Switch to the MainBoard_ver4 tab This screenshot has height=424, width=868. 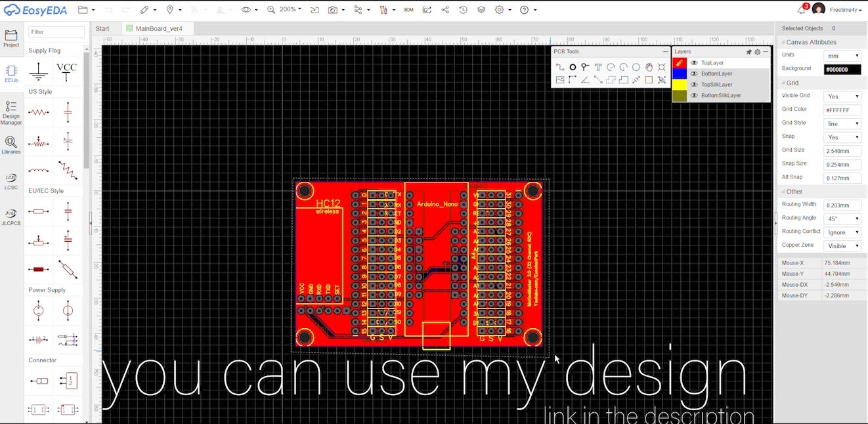[x=159, y=29]
